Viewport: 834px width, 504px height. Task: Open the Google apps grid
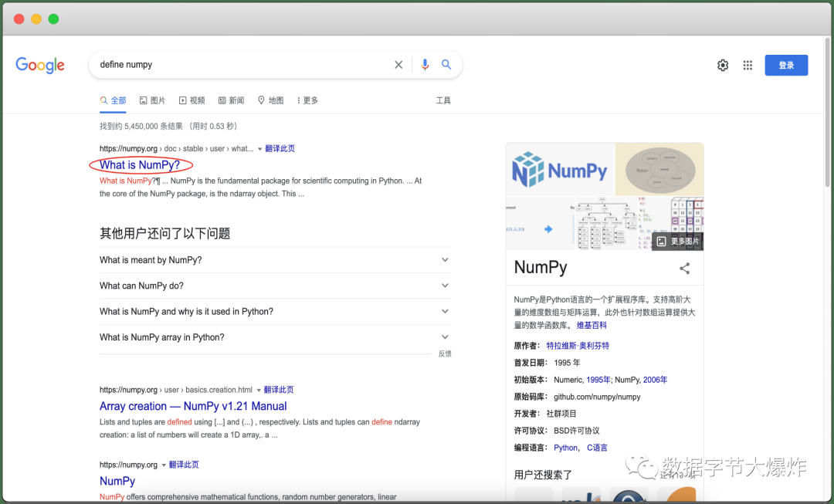pyautogui.click(x=748, y=65)
